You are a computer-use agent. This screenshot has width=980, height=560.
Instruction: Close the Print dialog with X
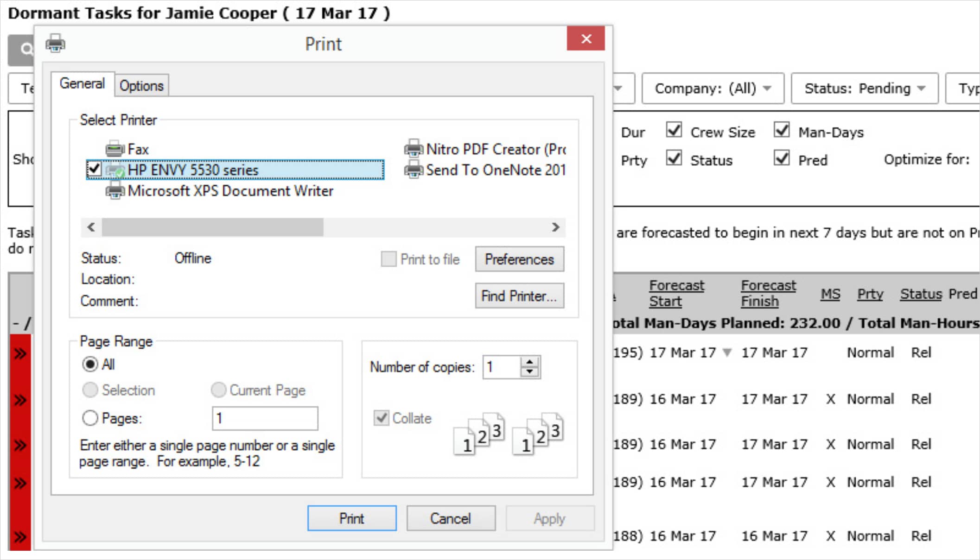586,38
